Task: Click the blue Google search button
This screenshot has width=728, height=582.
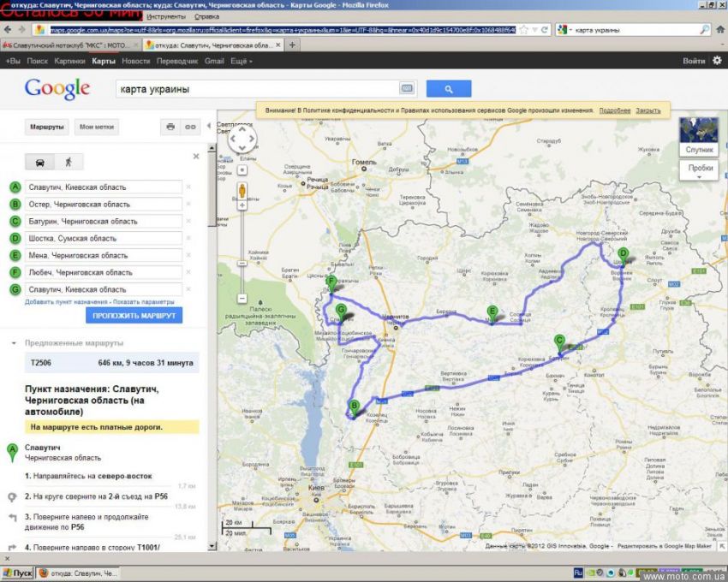Action: (449, 89)
